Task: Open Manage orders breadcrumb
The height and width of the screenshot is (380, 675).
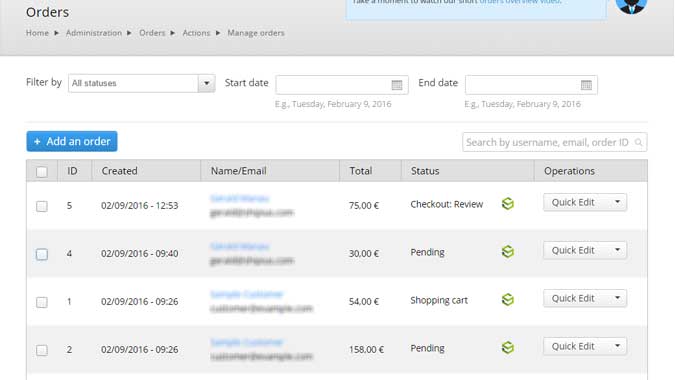Action: 256,33
